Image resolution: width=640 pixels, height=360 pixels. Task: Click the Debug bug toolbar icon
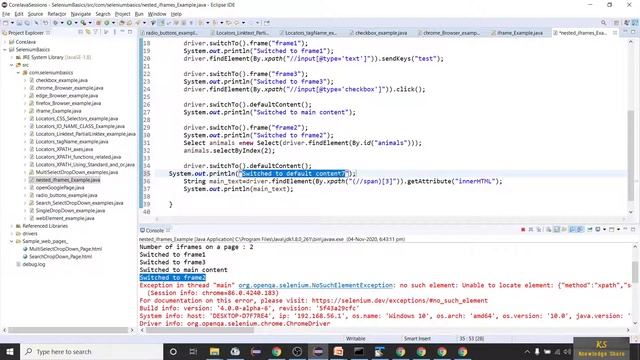pos(55,23)
